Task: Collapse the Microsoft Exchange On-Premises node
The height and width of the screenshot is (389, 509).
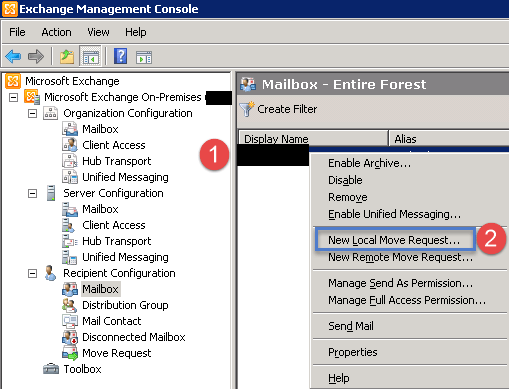Action: 13,97
